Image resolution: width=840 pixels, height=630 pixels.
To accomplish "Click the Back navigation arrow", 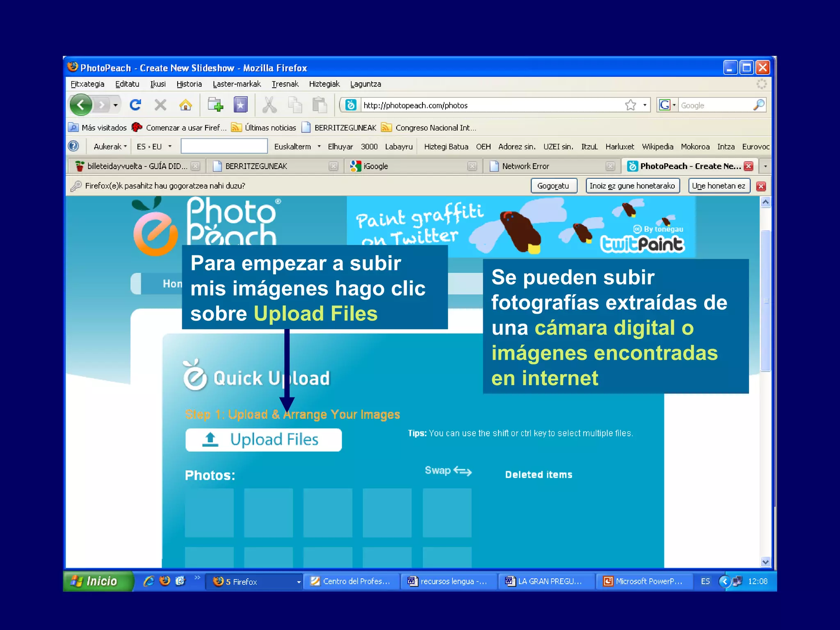I will coord(81,105).
